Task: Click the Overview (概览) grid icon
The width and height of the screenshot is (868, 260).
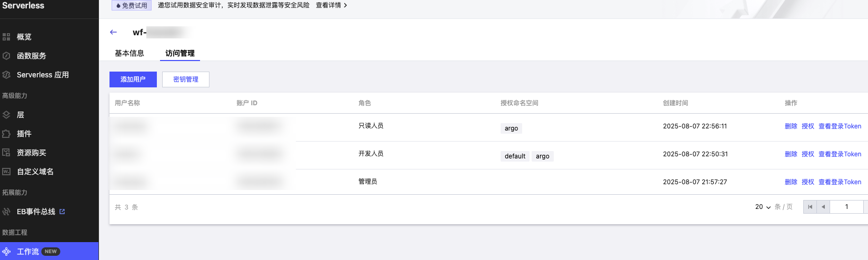Action: pos(6,37)
